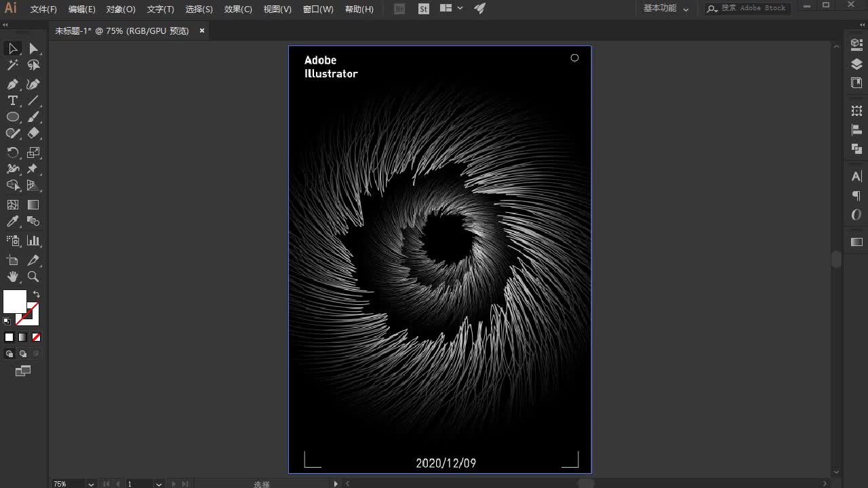Choose the Eyedropper tool
The height and width of the screenshot is (488, 868).
coord(12,222)
